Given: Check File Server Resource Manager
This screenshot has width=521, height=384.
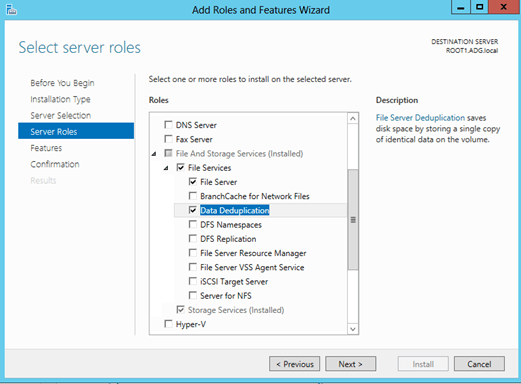Looking at the screenshot, I should tap(193, 253).
